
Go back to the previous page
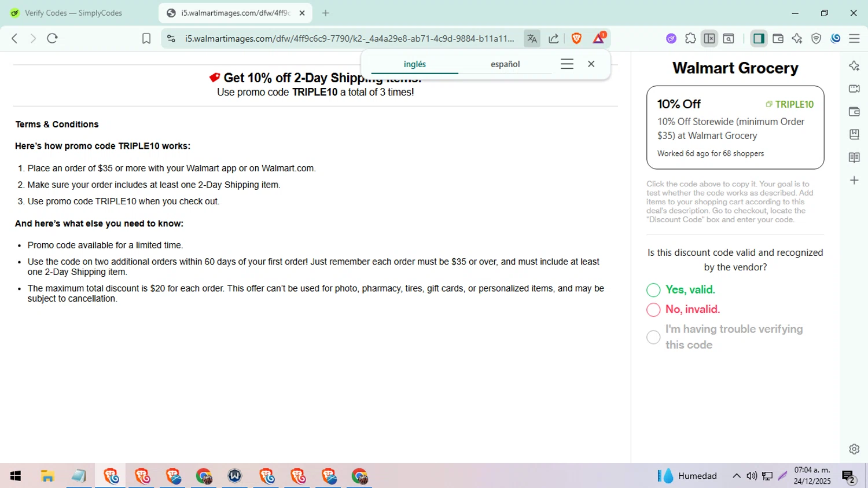pyautogui.click(x=14, y=38)
